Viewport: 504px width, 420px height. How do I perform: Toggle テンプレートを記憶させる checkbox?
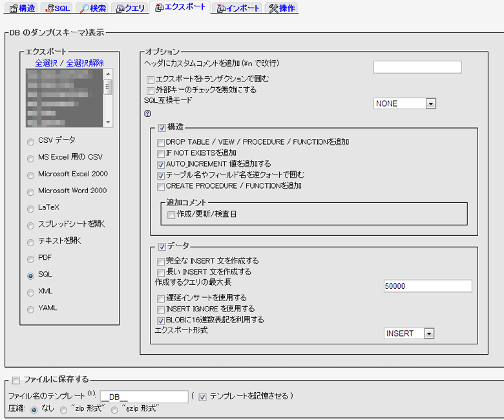pyautogui.click(x=202, y=397)
